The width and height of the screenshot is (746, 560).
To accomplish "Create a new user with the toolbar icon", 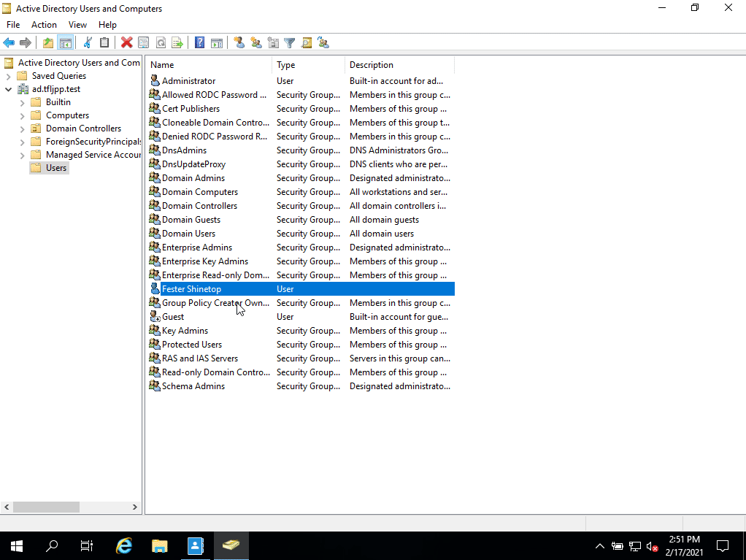I will click(239, 43).
